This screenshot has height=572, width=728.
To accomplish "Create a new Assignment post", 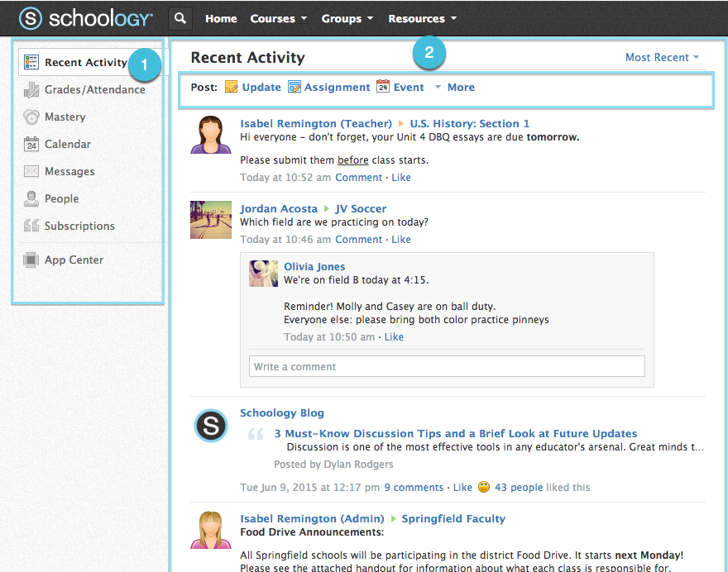I will click(329, 88).
